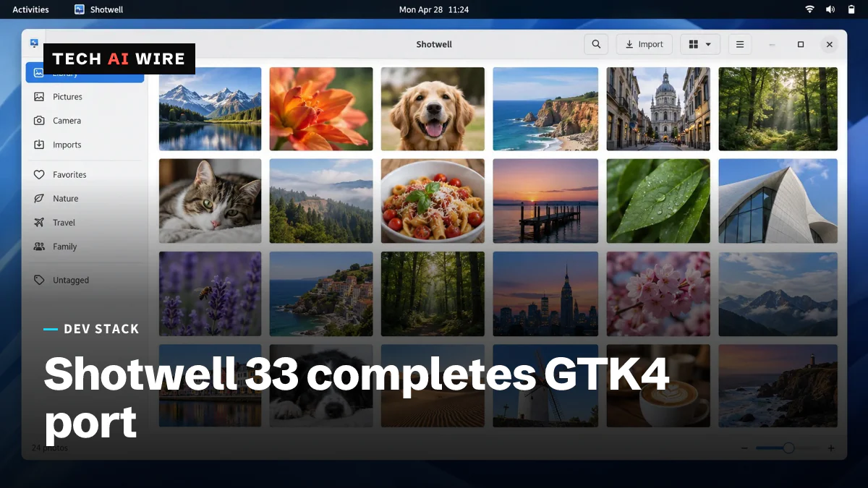Show the Imports section in sidebar
Image resolution: width=868 pixels, height=488 pixels.
85,145
